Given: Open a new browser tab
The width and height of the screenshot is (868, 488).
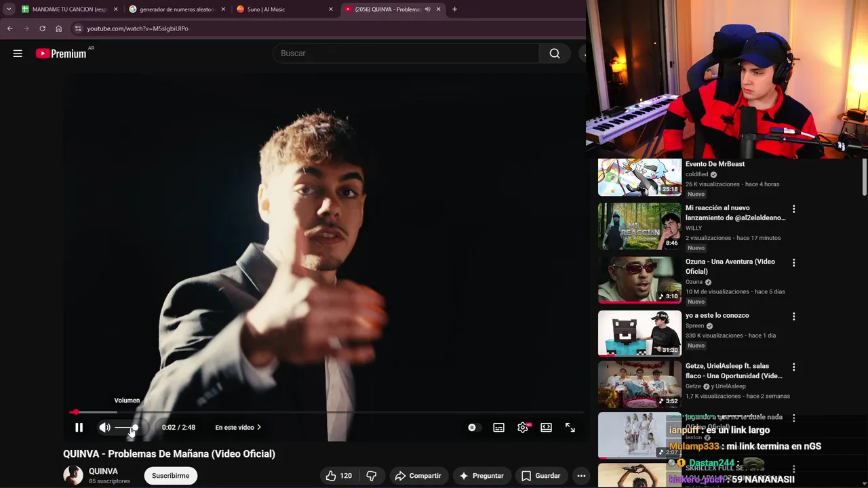Looking at the screenshot, I should click(454, 9).
